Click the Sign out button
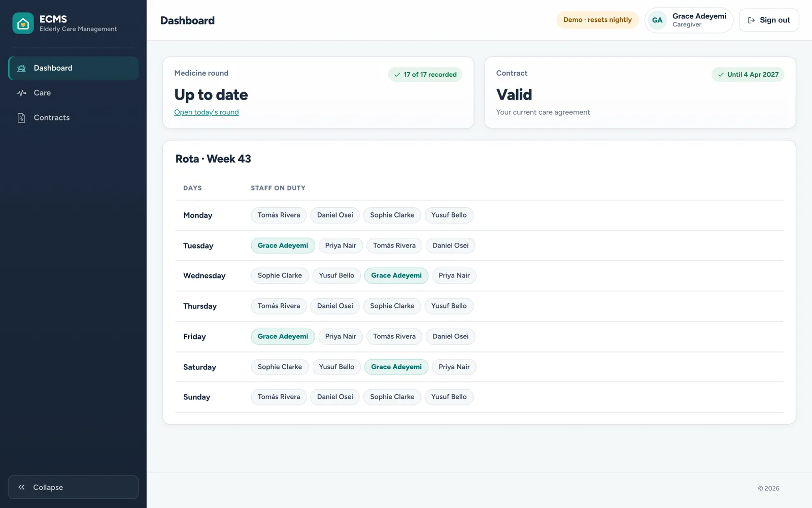 tap(768, 20)
